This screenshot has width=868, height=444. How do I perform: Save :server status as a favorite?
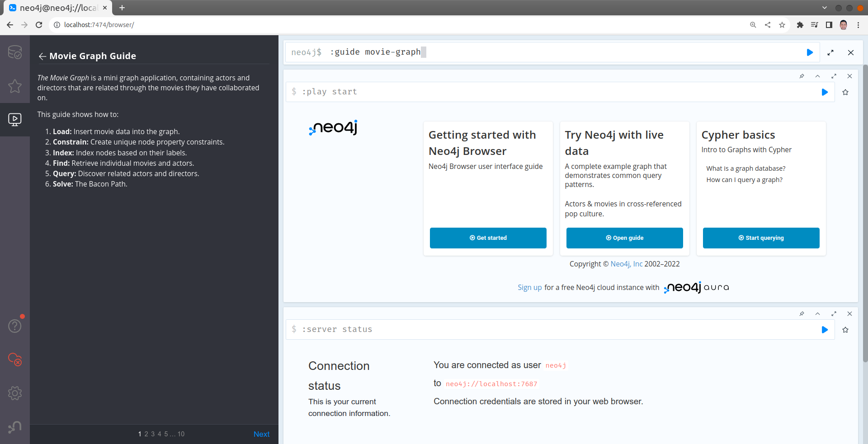pos(845,330)
